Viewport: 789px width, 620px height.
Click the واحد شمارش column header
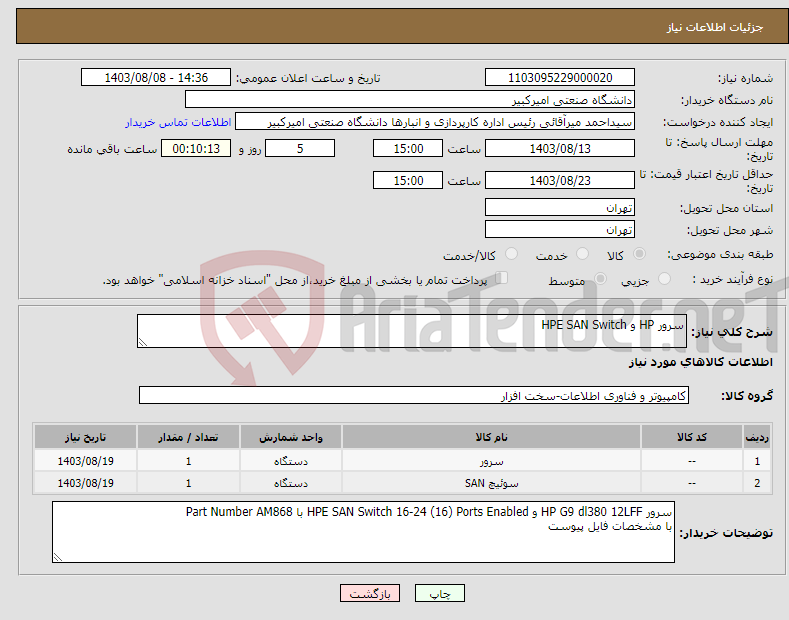pos(291,437)
